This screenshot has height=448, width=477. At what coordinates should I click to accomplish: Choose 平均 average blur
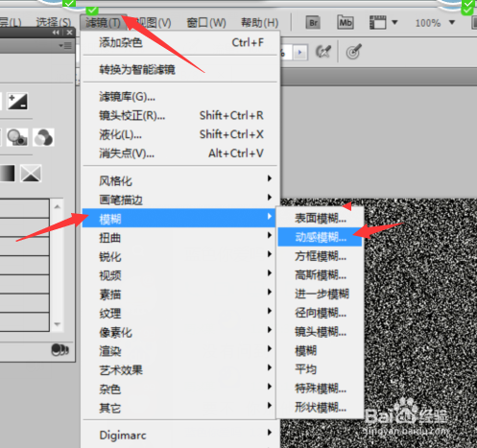pyautogui.click(x=320, y=369)
